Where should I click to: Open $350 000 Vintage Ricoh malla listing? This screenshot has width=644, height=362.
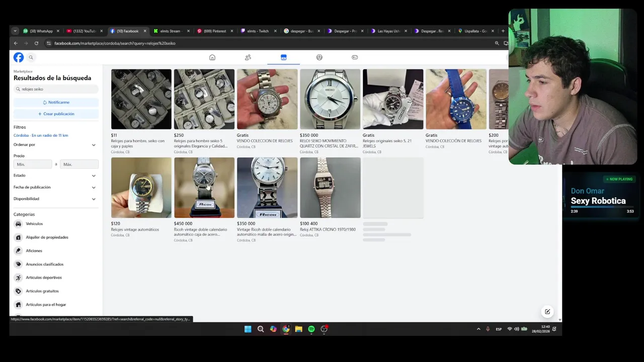pos(267,200)
